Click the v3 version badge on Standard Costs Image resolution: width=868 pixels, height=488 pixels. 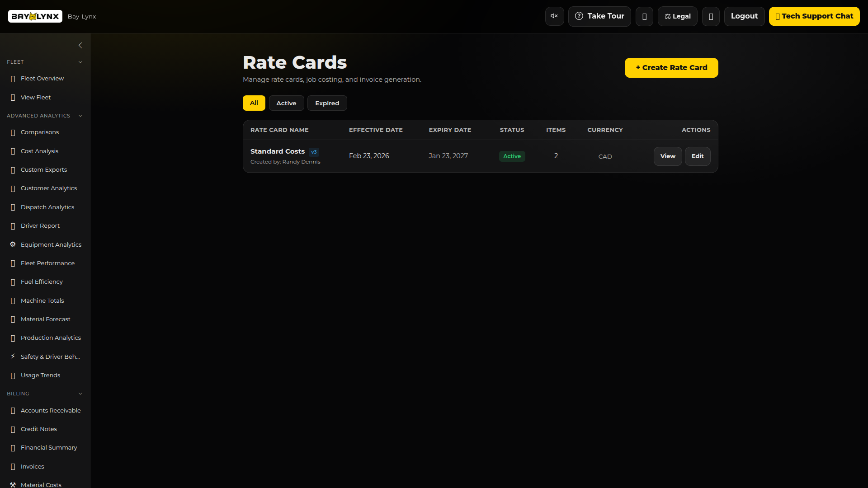click(x=314, y=152)
